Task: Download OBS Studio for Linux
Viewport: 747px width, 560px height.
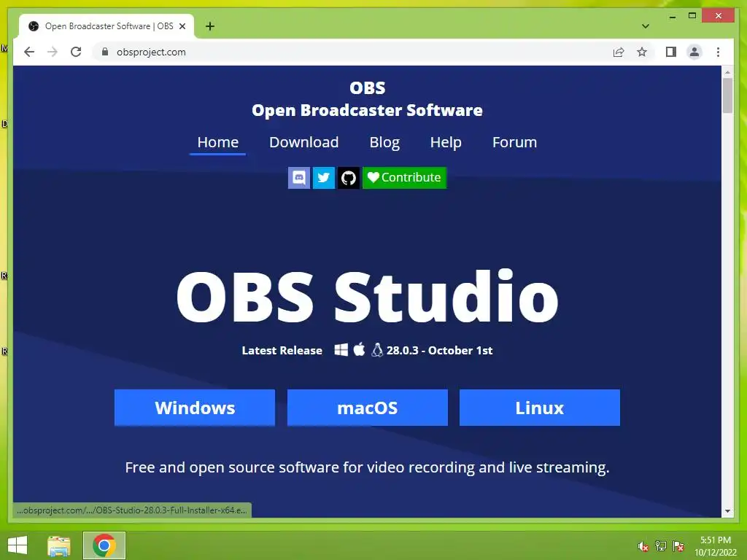Action: tap(540, 408)
